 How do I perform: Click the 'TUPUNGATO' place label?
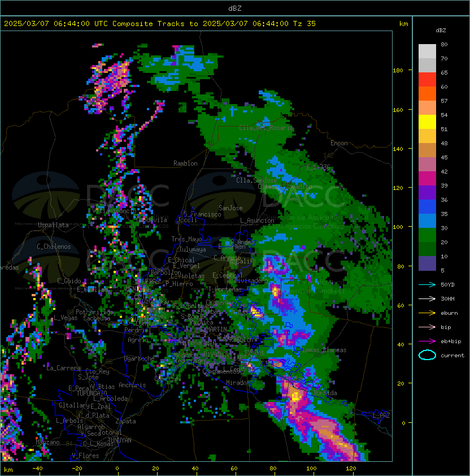[x=92, y=393]
